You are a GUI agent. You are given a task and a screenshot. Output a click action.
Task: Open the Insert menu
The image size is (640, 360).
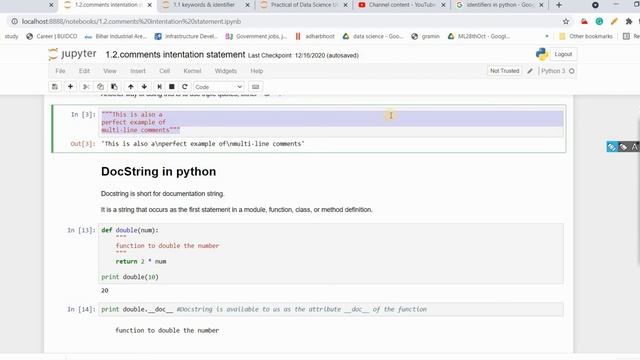click(138, 71)
